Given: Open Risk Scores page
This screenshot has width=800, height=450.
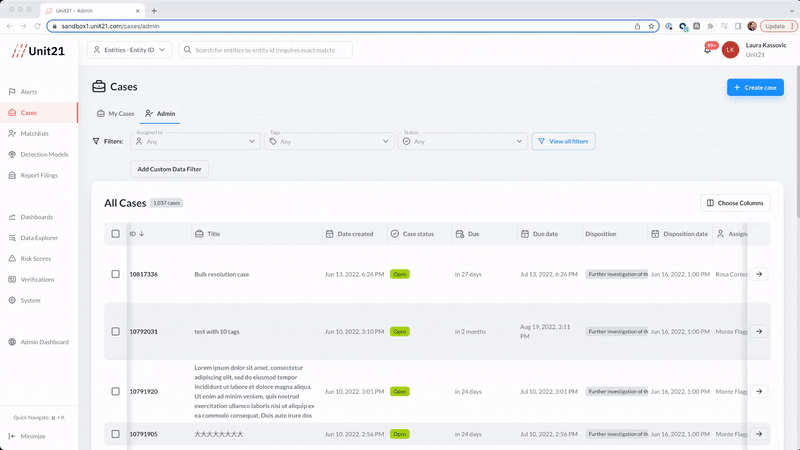Looking at the screenshot, I should coord(36,259).
